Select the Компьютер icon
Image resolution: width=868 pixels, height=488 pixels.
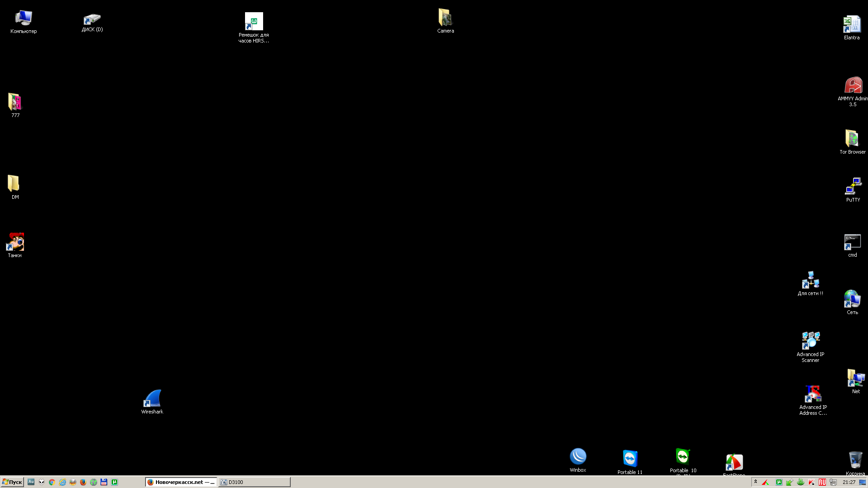[24, 22]
